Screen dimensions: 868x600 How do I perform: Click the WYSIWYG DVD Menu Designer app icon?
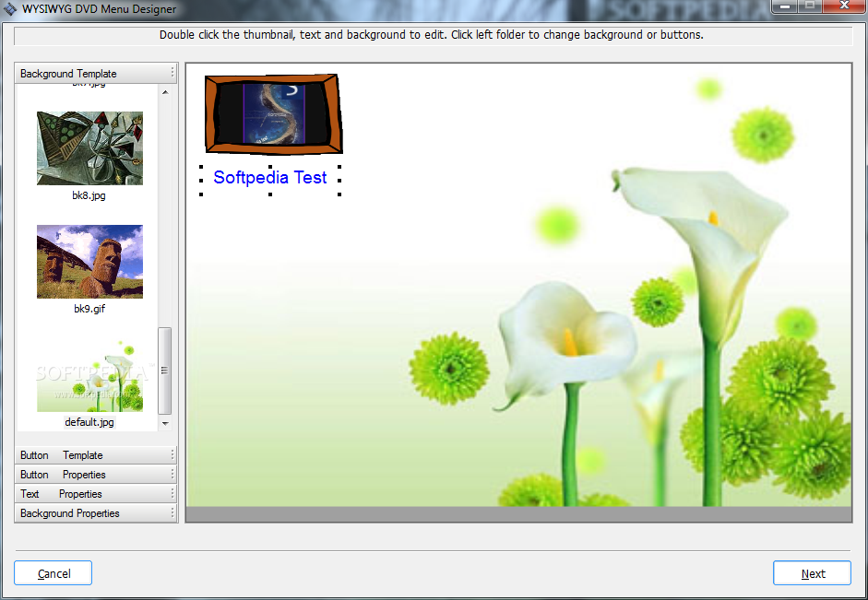point(10,9)
